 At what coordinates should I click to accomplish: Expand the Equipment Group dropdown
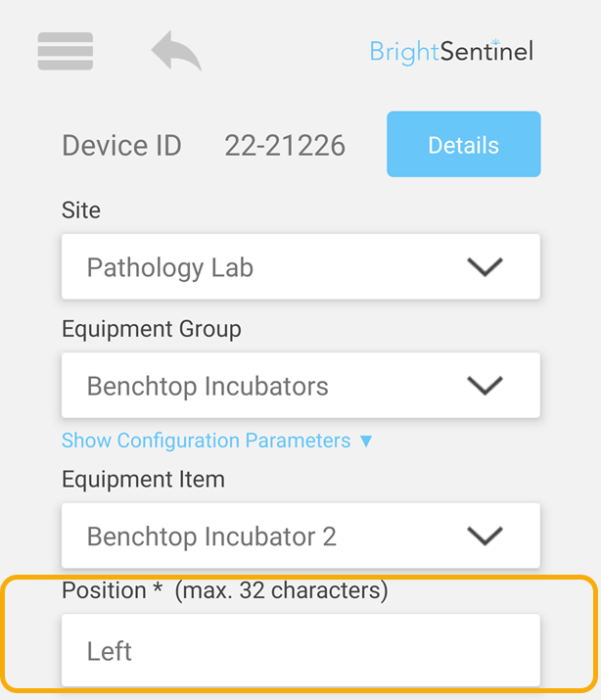click(x=300, y=386)
